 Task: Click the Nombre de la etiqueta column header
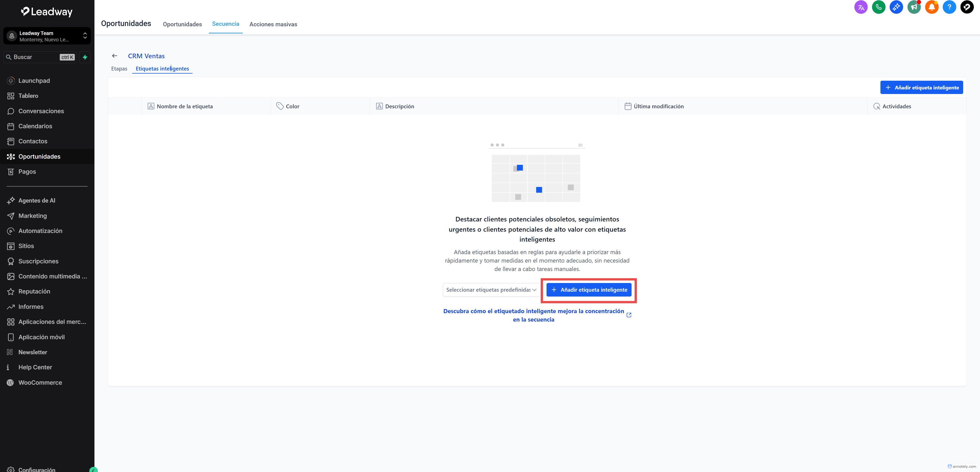tap(185, 107)
